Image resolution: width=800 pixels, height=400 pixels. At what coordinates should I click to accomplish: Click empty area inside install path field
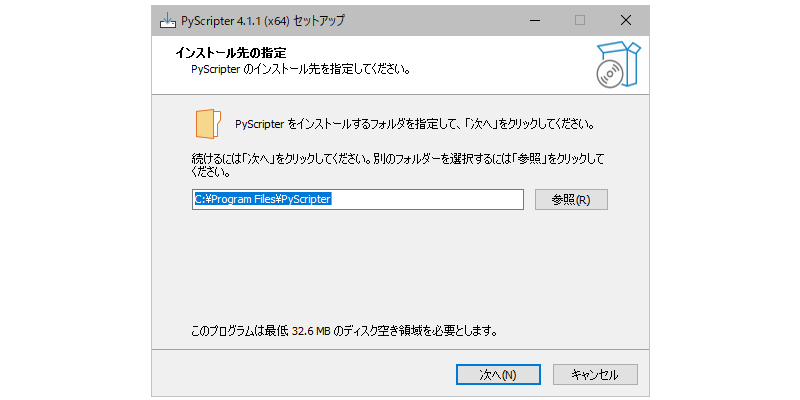(430, 199)
